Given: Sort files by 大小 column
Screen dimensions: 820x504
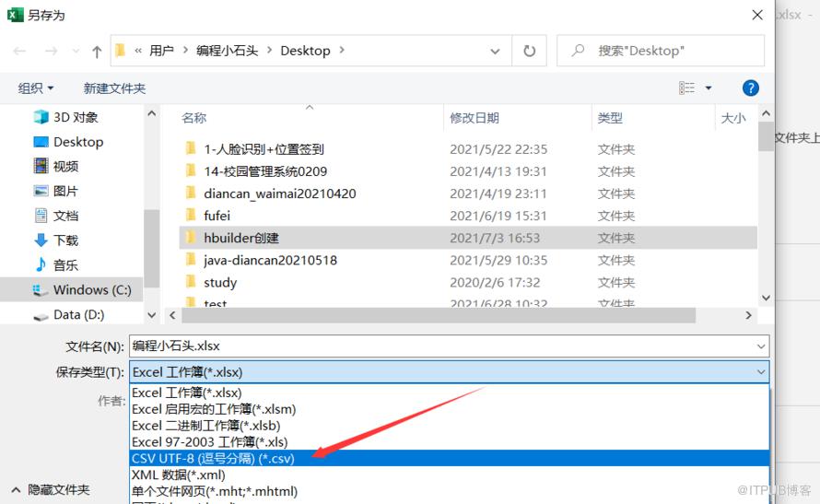Looking at the screenshot, I should click(733, 118).
